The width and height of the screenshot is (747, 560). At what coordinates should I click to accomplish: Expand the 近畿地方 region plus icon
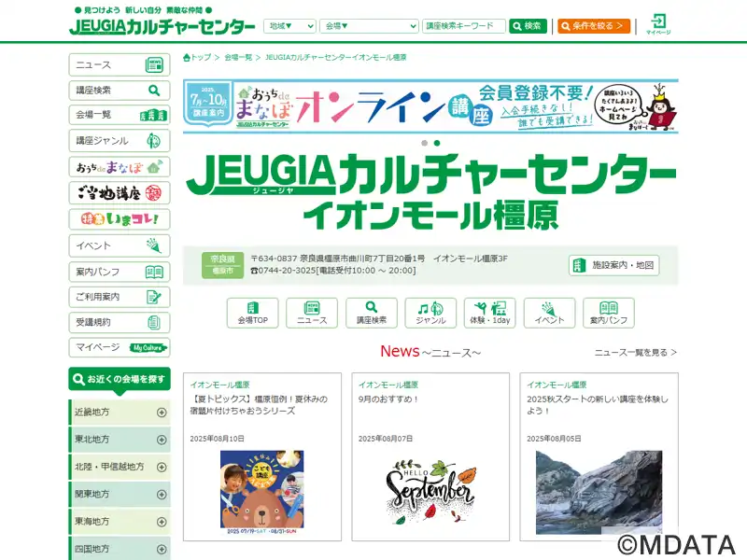pyautogui.click(x=162, y=413)
